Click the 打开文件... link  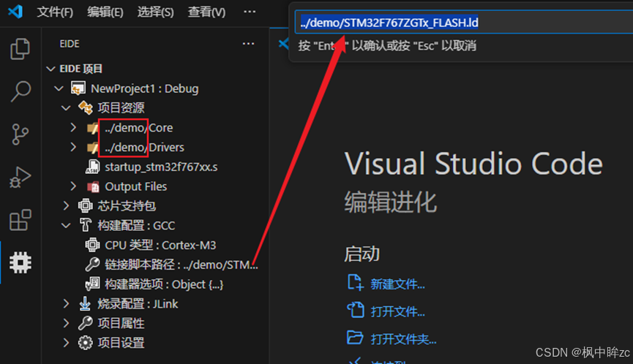coord(397,311)
